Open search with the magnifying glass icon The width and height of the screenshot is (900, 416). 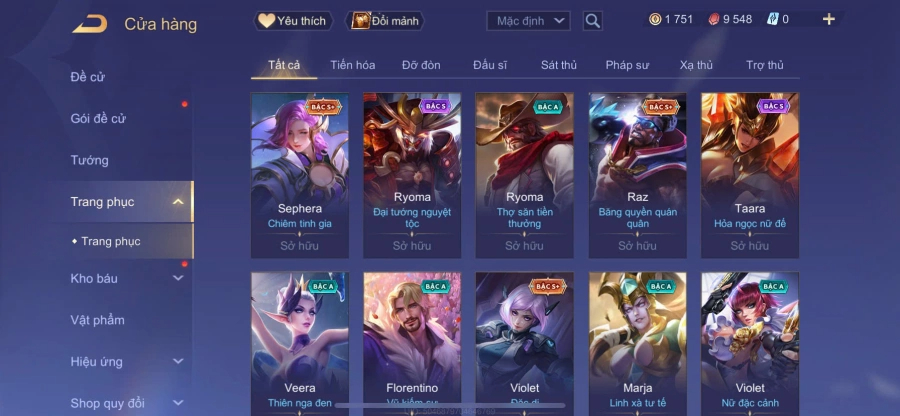coord(592,21)
